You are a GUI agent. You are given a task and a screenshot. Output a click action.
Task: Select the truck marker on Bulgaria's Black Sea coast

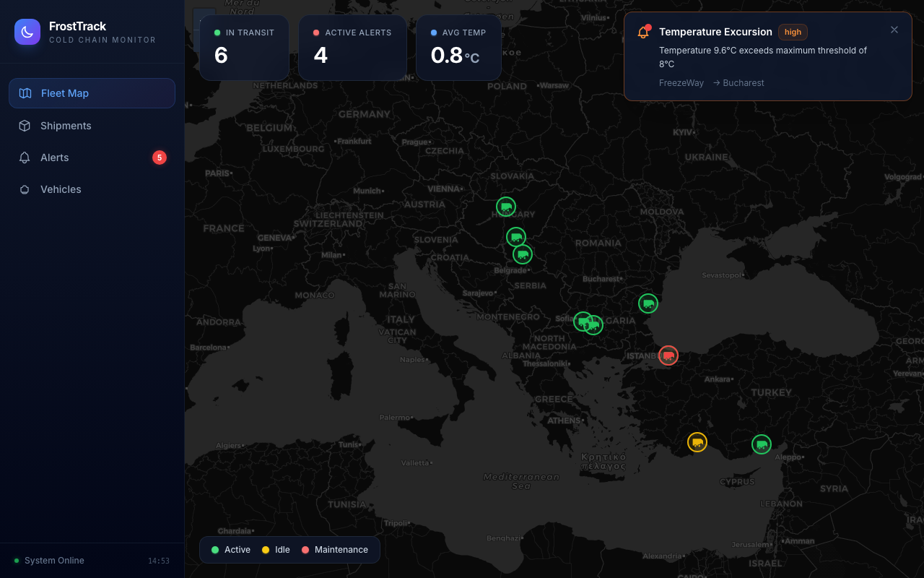(x=648, y=303)
